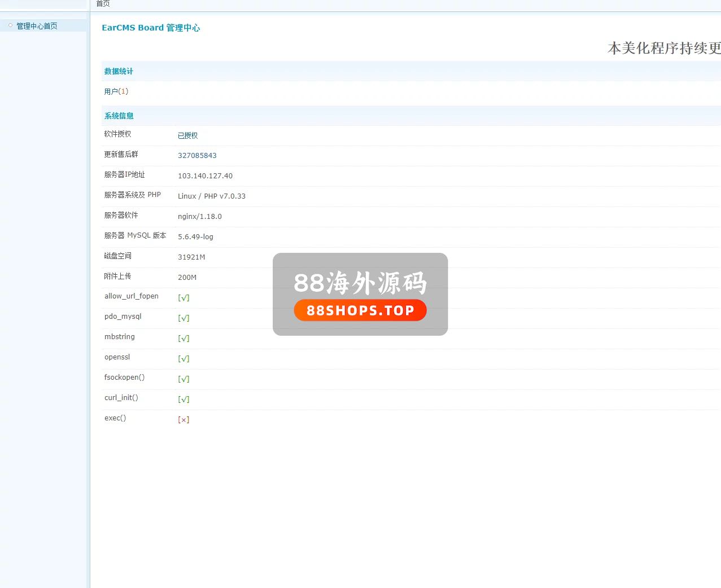
Task: Click the curl_init() green checkmark indicator
Action: (183, 400)
